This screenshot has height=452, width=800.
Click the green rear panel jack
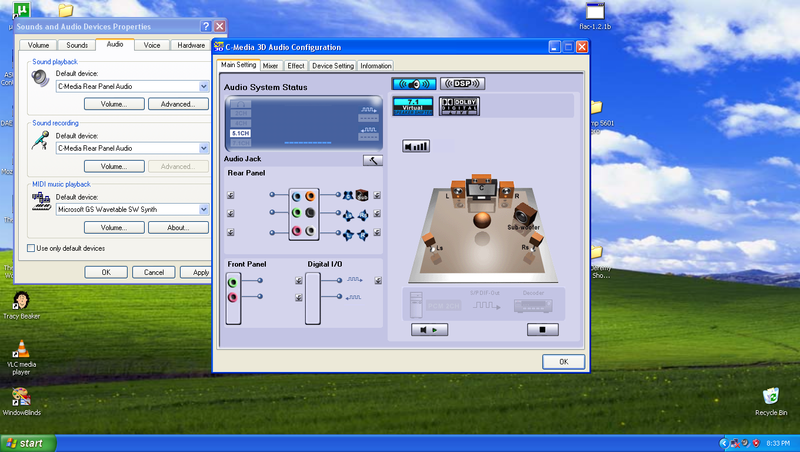click(x=296, y=213)
